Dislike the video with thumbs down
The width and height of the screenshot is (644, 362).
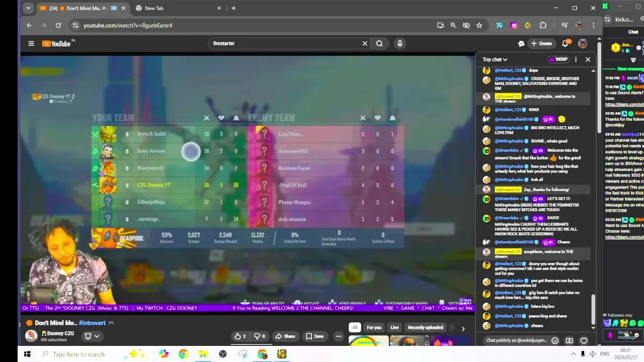click(259, 336)
